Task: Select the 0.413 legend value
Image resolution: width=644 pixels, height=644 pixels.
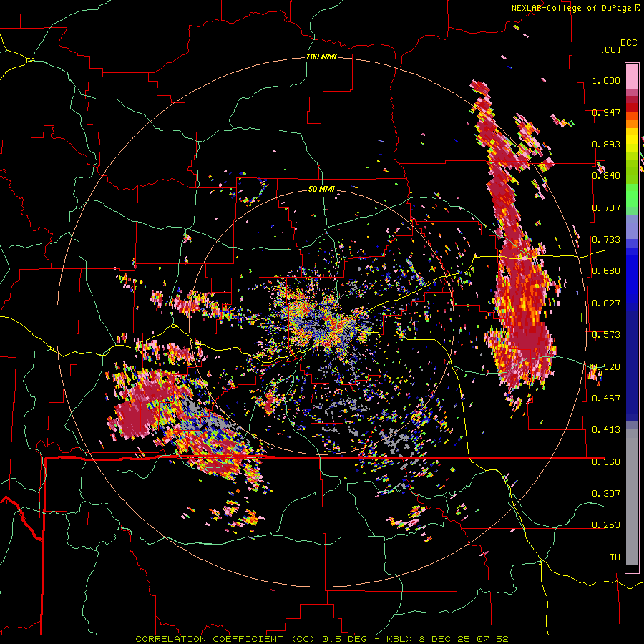Action: pyautogui.click(x=606, y=430)
